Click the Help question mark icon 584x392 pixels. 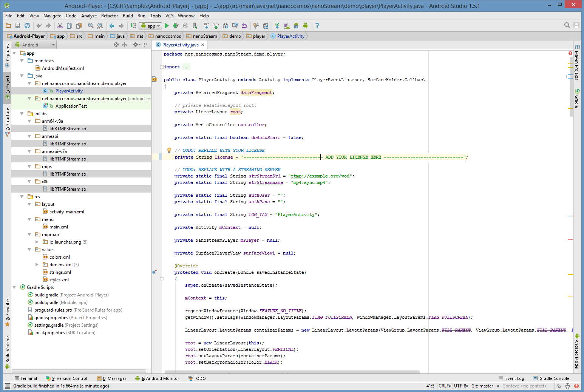tap(317, 26)
